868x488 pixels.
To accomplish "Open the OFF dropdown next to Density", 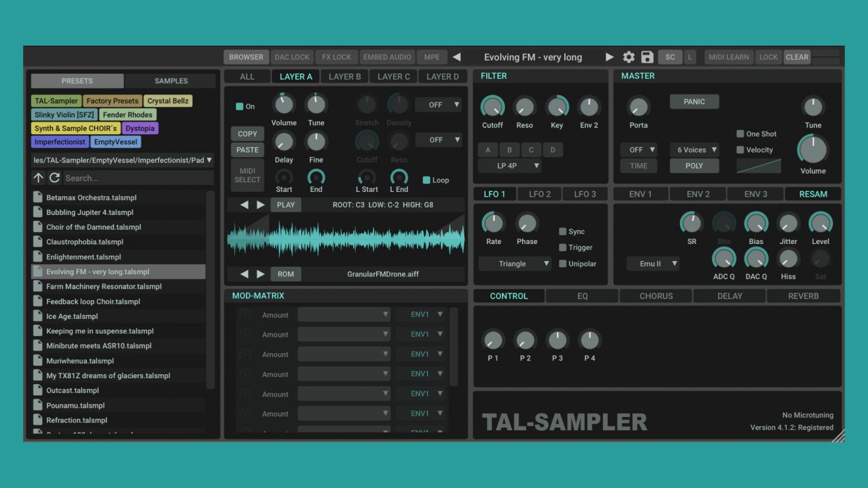I will pos(438,105).
